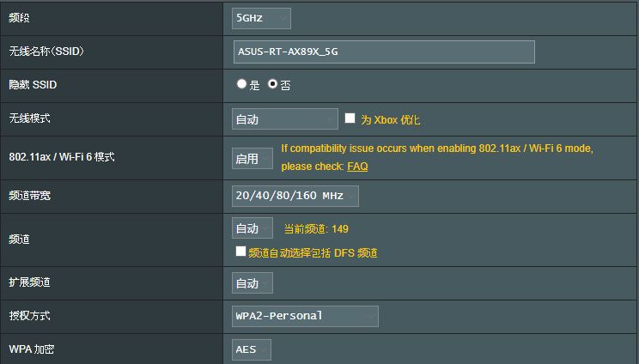Open the FAQ link

[x=357, y=167]
